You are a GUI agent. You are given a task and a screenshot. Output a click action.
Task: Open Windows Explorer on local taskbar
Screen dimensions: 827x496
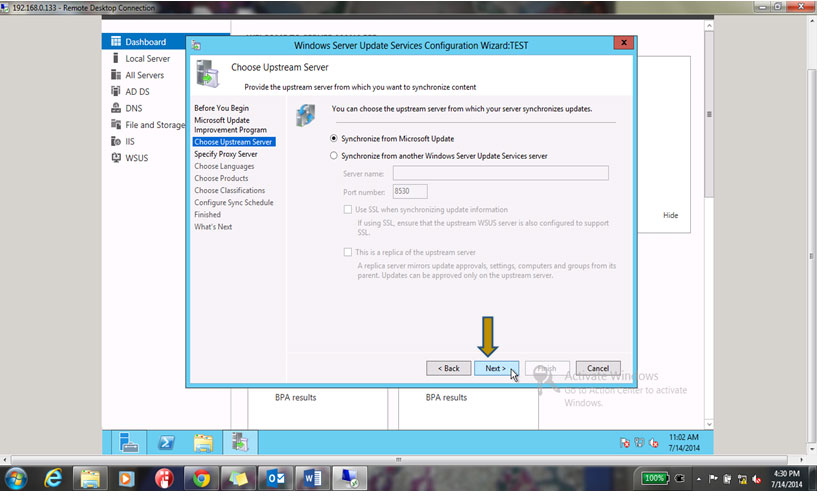click(x=90, y=479)
